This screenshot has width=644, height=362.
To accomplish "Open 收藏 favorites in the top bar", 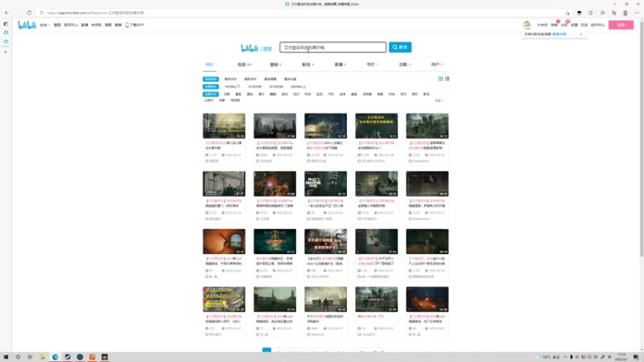I will pos(574,25).
